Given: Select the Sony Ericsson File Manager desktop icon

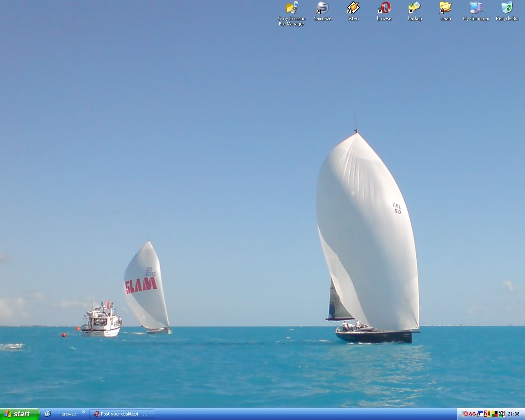Looking at the screenshot, I should point(292,14).
